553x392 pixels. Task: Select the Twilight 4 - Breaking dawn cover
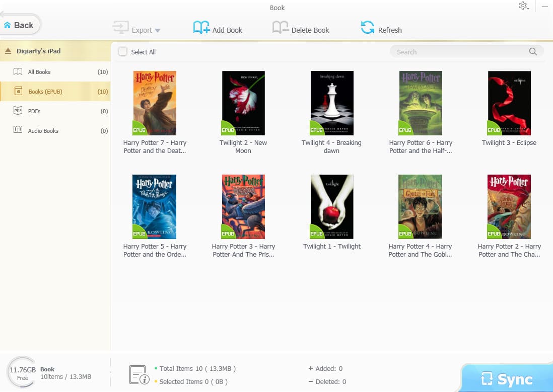coord(332,103)
